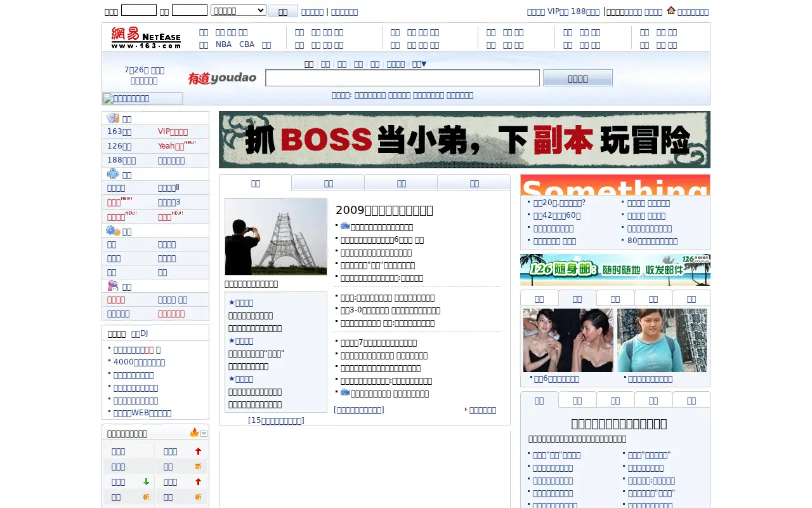The width and height of the screenshot is (812, 508).
Task: Click the blue plus-shaped icon in the sidebar
Action: click(113, 174)
